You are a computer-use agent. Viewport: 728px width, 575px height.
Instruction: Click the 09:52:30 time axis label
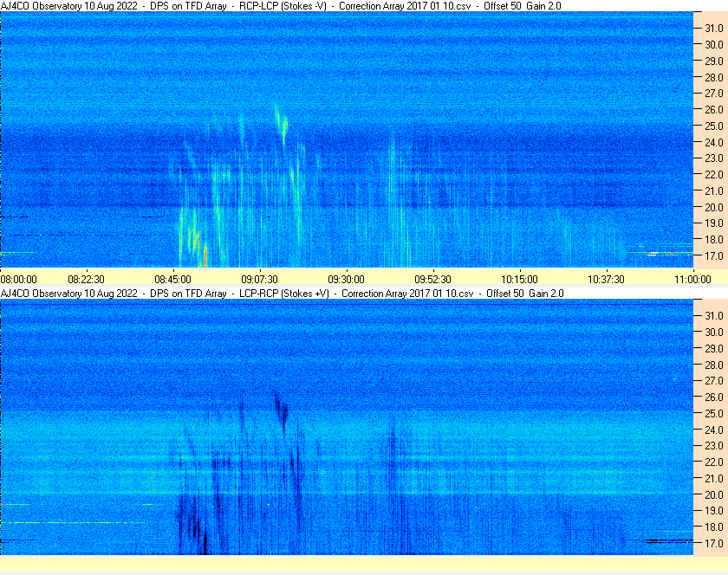tap(432, 280)
